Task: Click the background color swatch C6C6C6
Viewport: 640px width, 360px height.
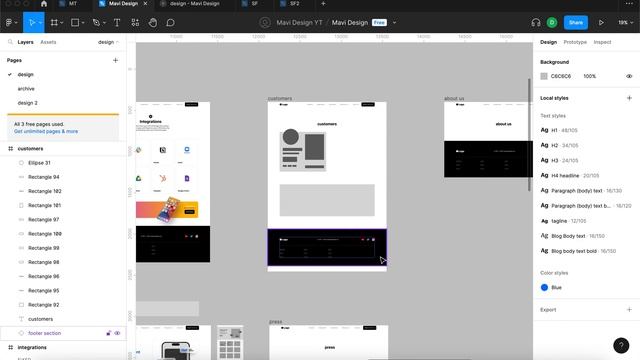Action: (544, 76)
